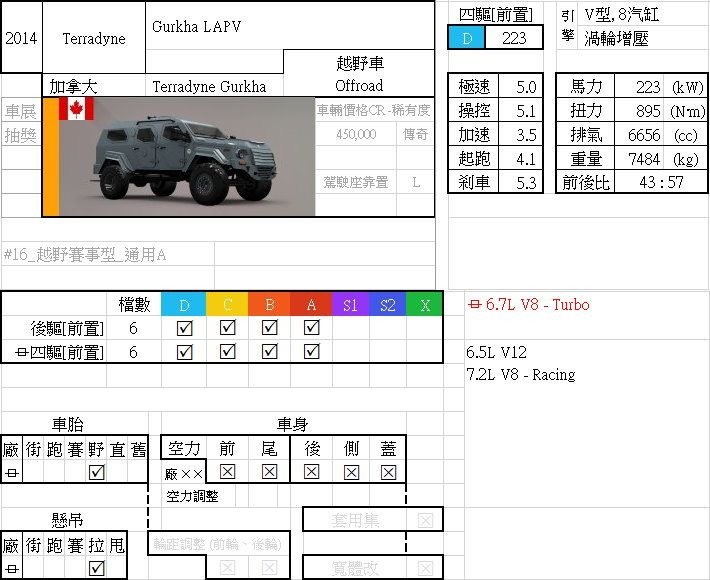
Task: Click the 加拿大 country cell
Action: [x=94, y=86]
